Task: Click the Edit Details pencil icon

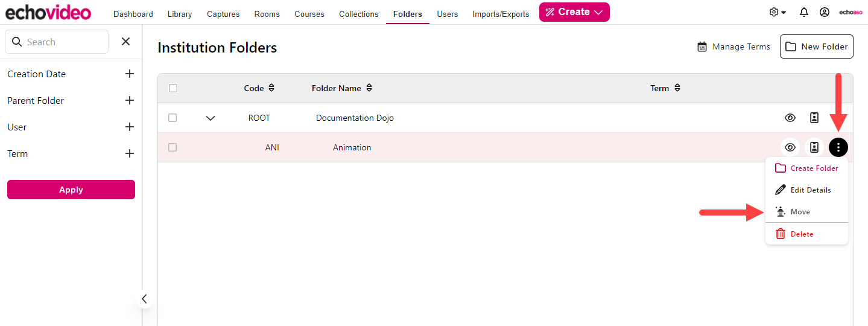Action: (781, 190)
